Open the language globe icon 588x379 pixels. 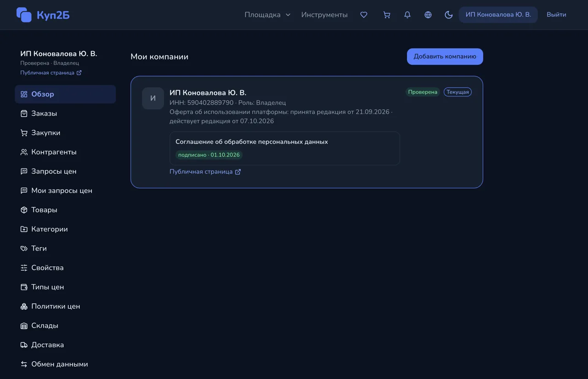pos(428,15)
